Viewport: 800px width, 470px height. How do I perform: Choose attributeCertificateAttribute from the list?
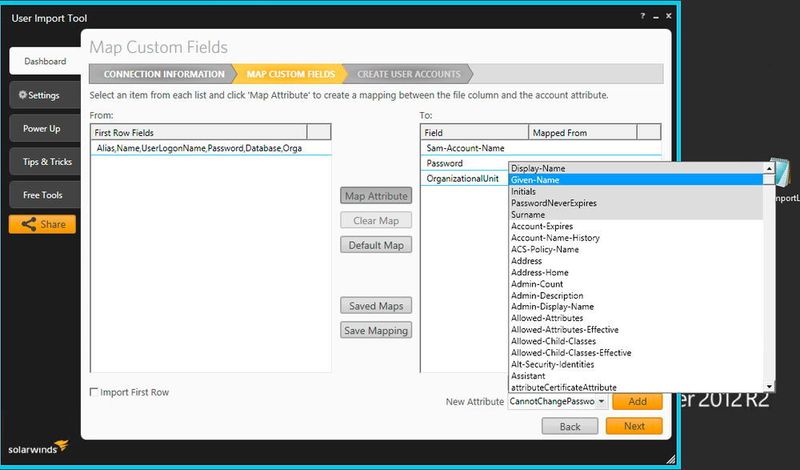tap(636, 387)
